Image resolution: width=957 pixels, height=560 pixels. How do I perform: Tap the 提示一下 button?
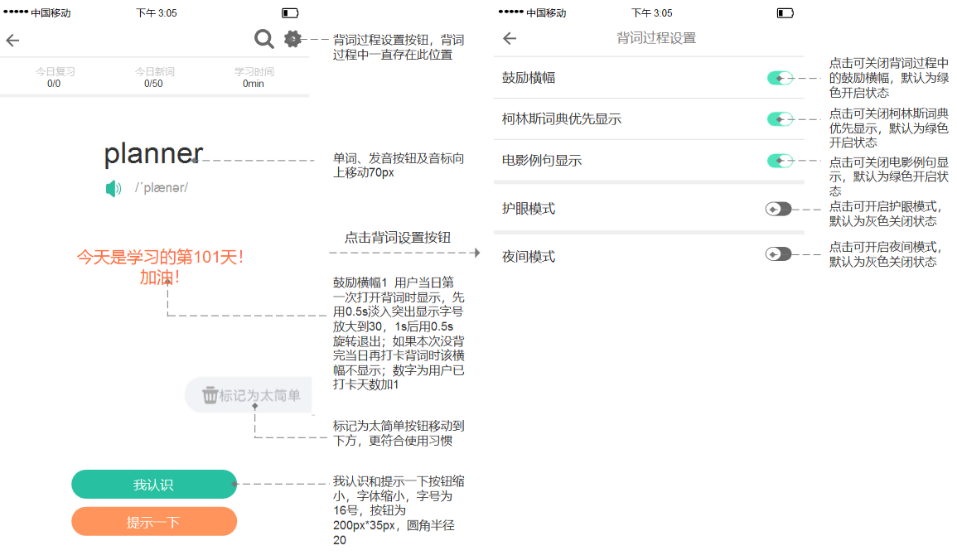154,521
